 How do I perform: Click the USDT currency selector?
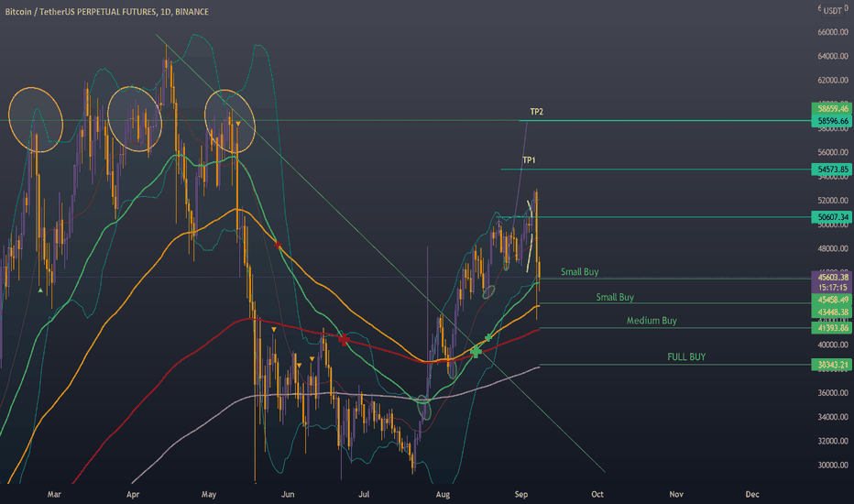click(x=832, y=10)
